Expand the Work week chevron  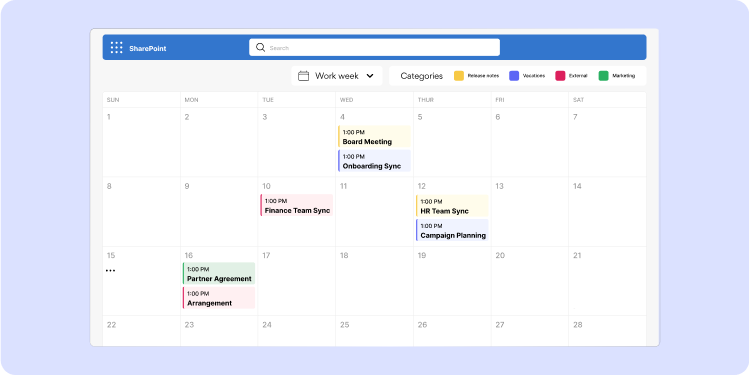(x=370, y=76)
